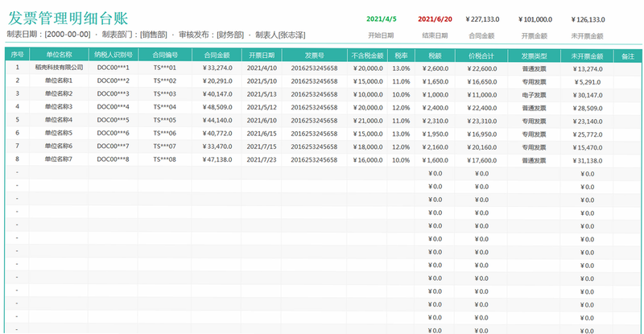Click the 单位名称5 cell

point(59,133)
